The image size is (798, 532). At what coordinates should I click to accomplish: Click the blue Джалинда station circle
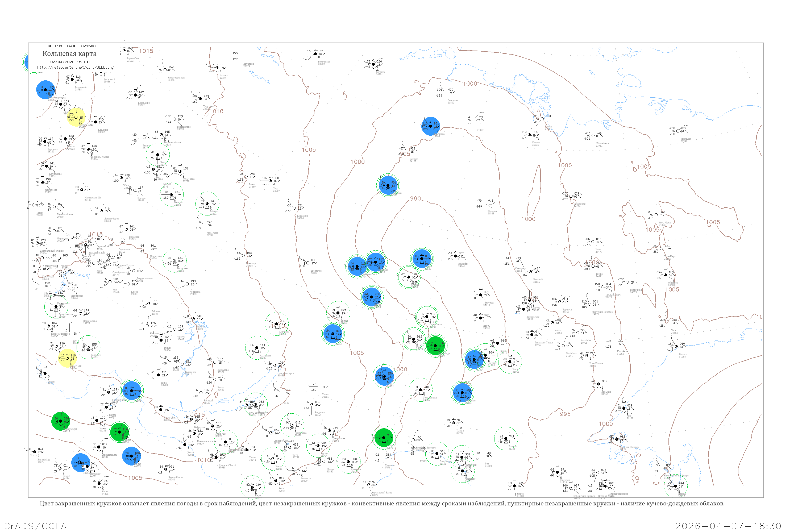coord(430,126)
